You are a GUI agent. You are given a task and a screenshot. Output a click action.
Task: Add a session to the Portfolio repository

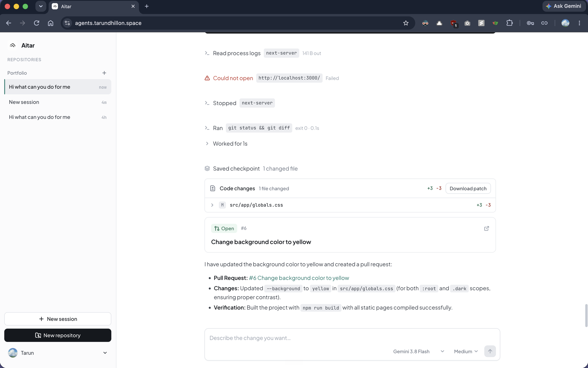[x=104, y=73]
